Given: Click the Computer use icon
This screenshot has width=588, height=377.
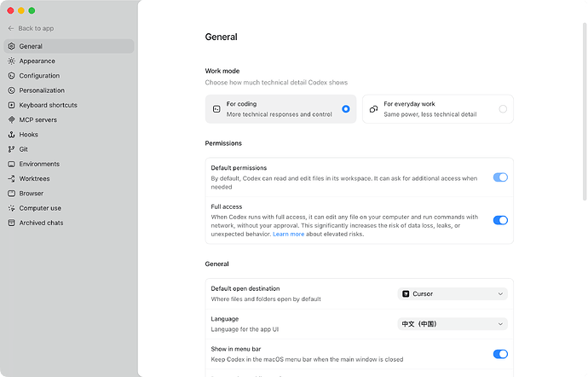Looking at the screenshot, I should 12,208.
